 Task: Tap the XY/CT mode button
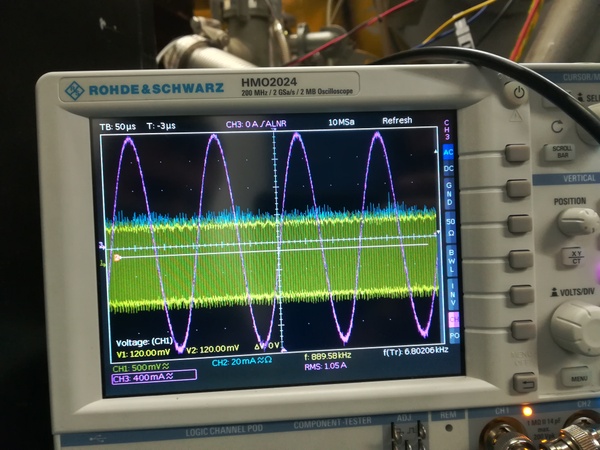tap(576, 257)
